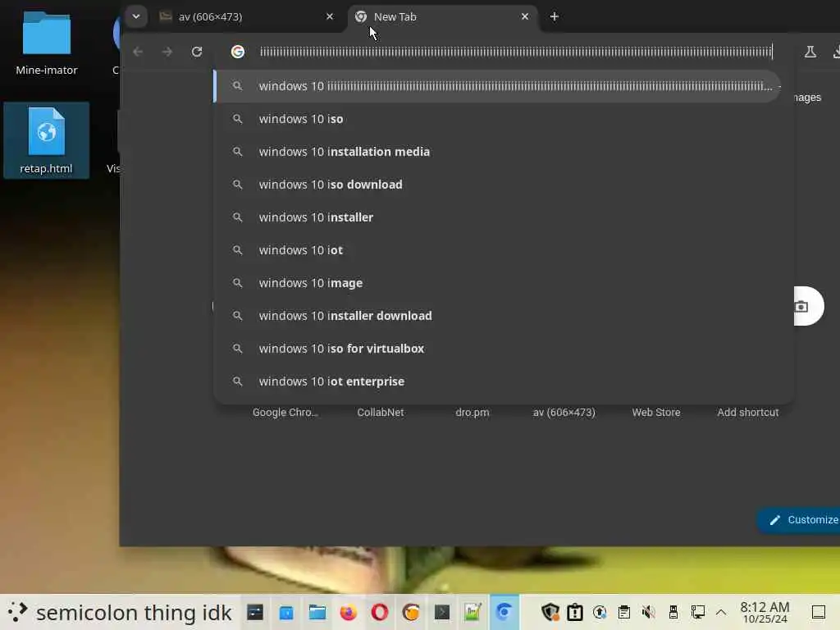840x630 pixels.
Task: Click the active Chromium taskbar icon
Action: (504, 612)
